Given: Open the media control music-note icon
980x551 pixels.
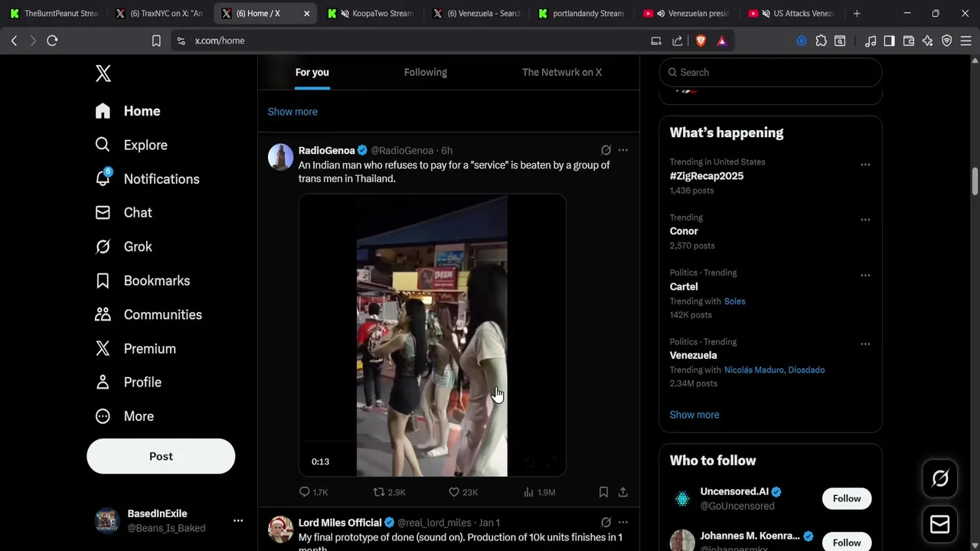Looking at the screenshot, I should 870,41.
